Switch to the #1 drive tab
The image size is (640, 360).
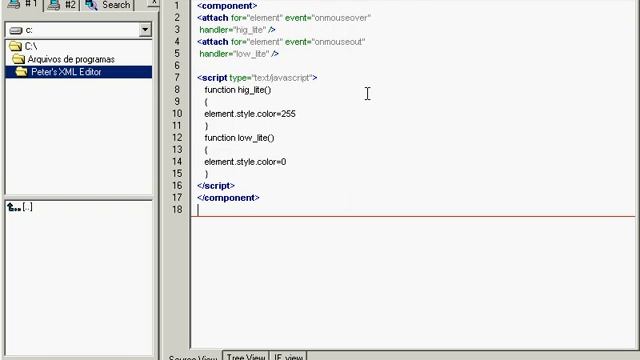click(23, 5)
